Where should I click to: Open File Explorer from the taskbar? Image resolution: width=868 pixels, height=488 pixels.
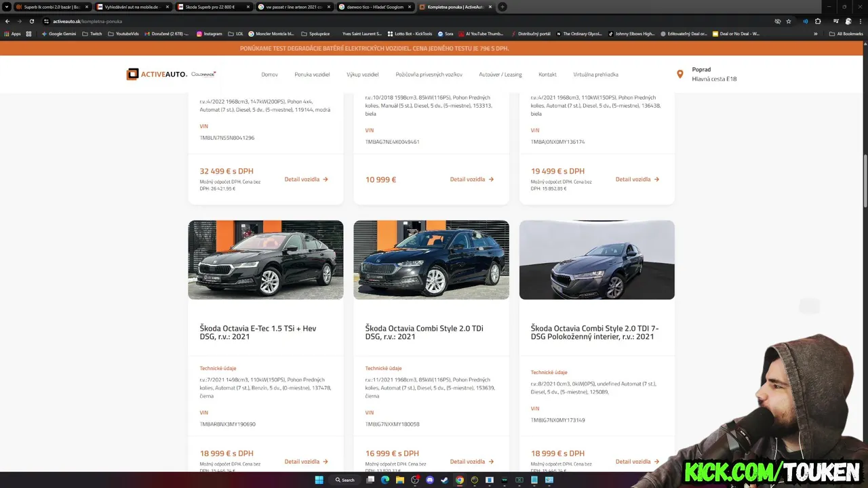(400, 480)
